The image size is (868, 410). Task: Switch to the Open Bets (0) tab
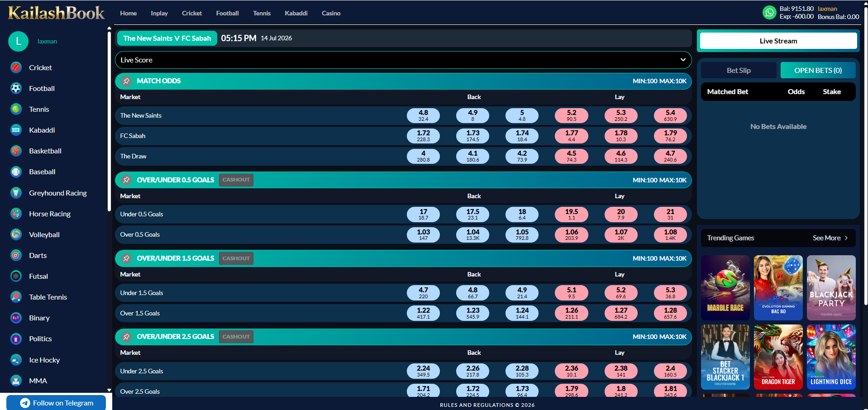coord(818,70)
